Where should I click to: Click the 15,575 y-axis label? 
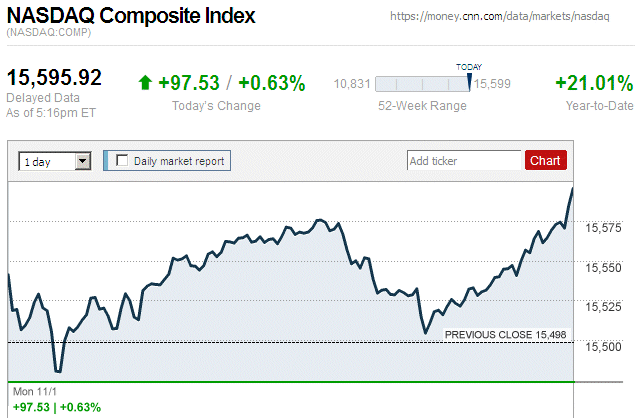603,229
